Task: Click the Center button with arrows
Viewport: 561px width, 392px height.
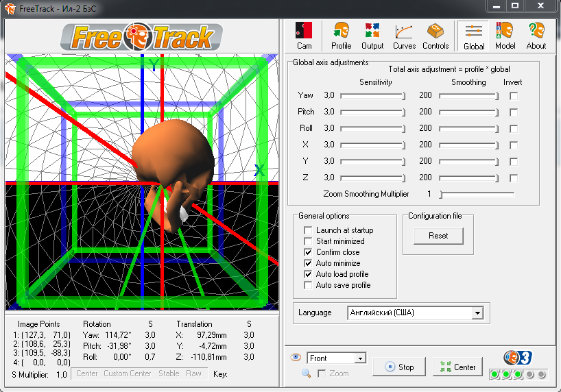Action: coord(457,367)
